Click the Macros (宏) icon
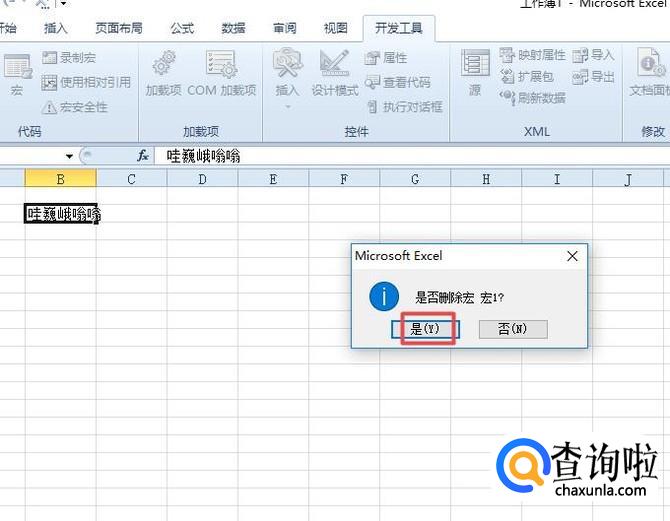The width and height of the screenshot is (670, 521). coord(17,75)
